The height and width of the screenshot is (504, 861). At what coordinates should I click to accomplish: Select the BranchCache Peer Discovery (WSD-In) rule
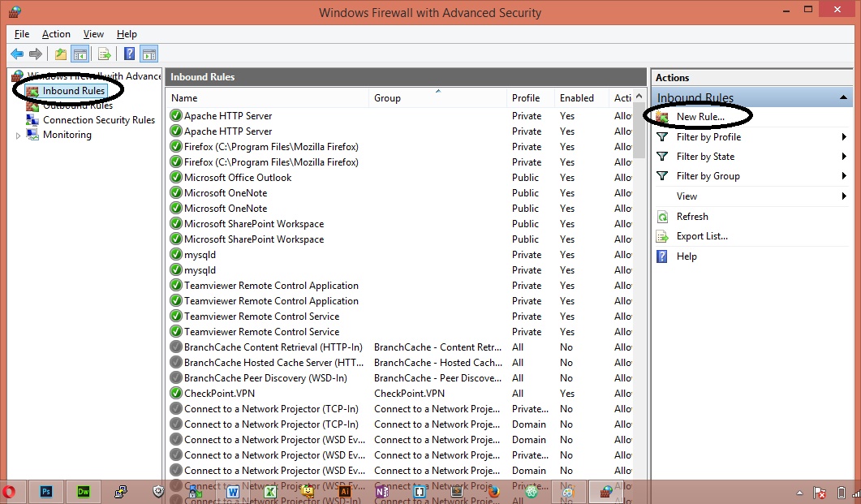[x=265, y=377]
